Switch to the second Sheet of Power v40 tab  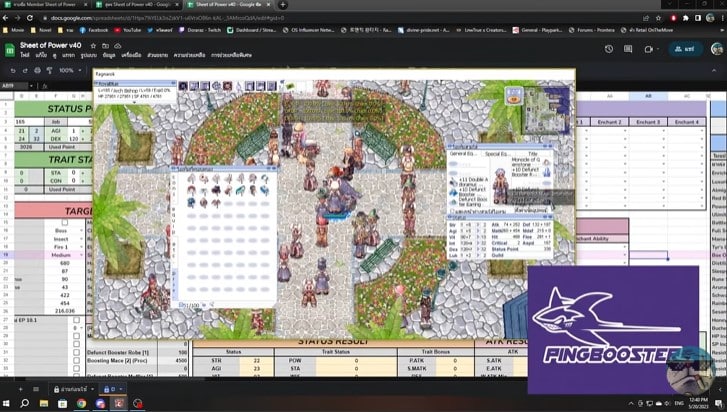pyautogui.click(x=137, y=5)
